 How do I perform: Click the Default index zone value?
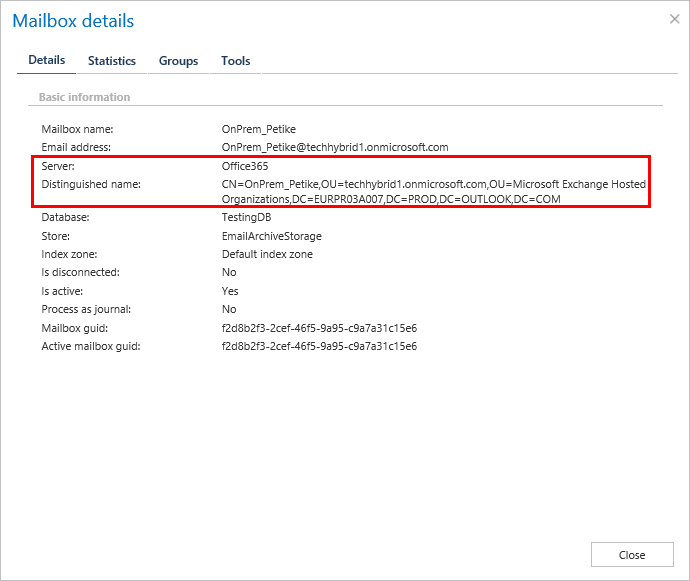point(267,254)
